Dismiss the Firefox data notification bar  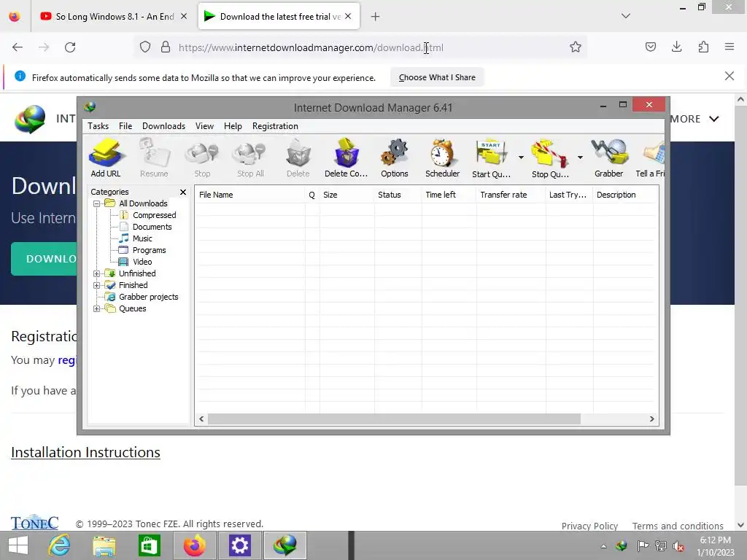pos(729,76)
